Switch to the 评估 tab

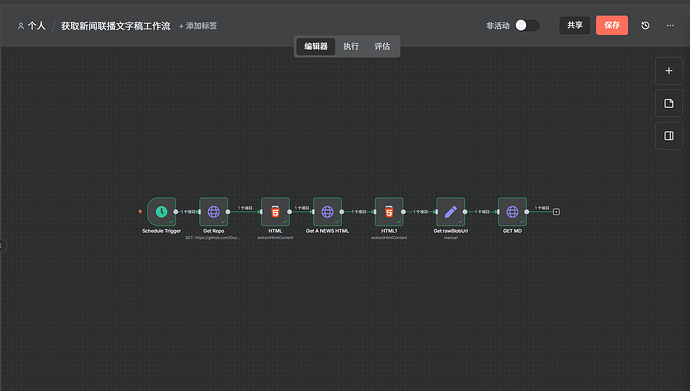(x=382, y=46)
